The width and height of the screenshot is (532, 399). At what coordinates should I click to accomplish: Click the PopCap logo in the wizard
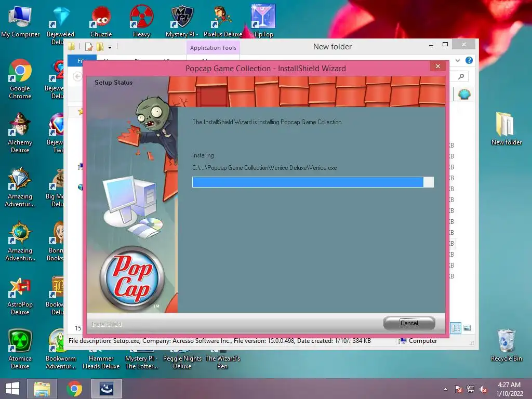(x=131, y=278)
